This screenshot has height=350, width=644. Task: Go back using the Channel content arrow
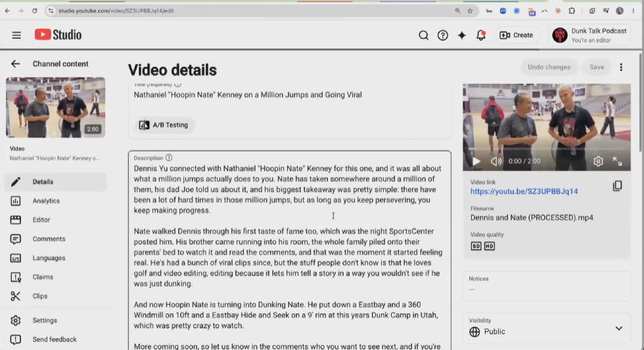coord(15,64)
